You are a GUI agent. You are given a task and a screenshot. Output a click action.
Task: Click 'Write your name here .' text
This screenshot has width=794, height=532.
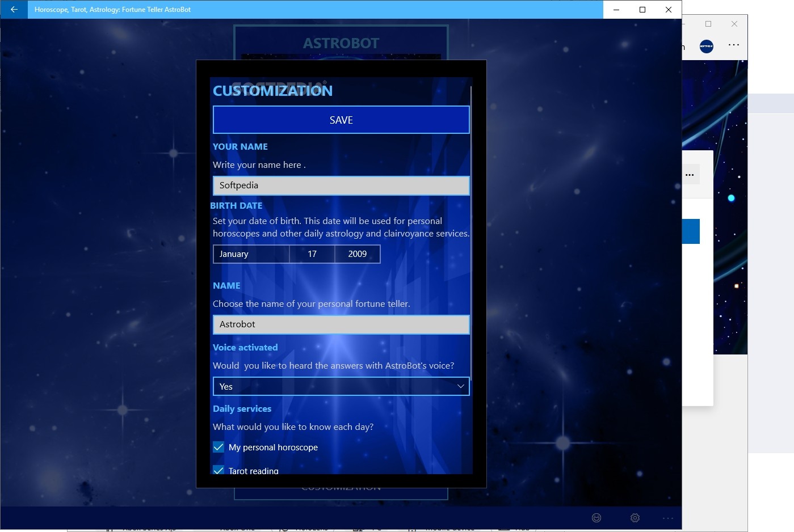click(x=259, y=164)
